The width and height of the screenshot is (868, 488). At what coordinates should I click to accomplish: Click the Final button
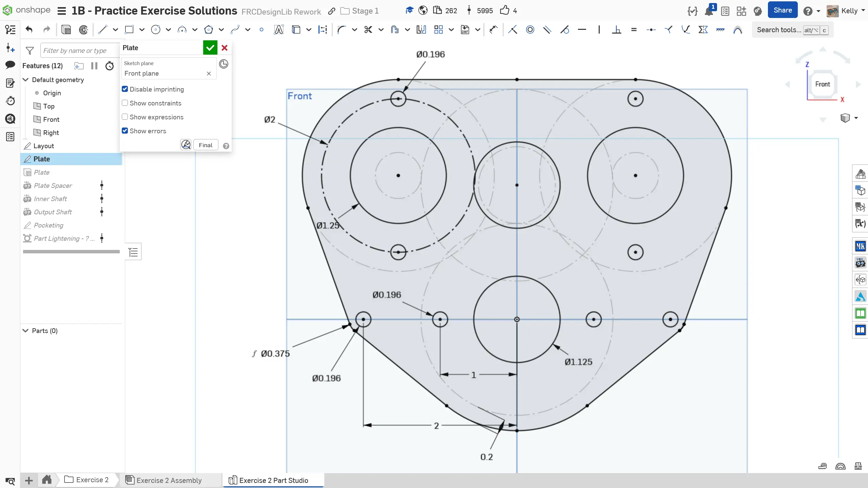point(206,145)
